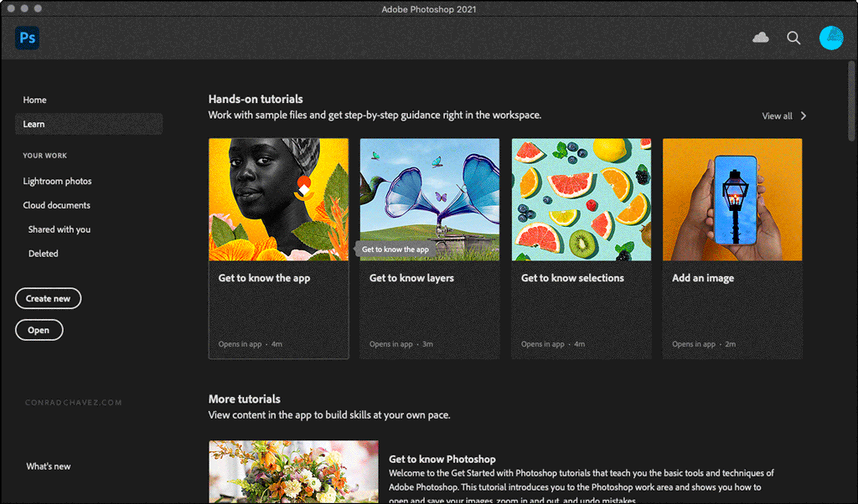Open the Add an image tutorial thumbnail
Screen dimensions: 858x504
point(732,199)
